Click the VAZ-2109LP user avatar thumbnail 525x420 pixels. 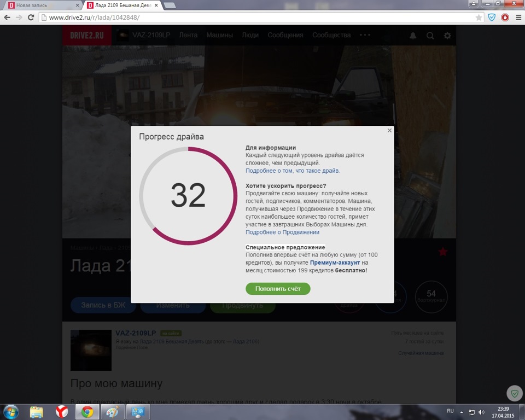click(91, 350)
